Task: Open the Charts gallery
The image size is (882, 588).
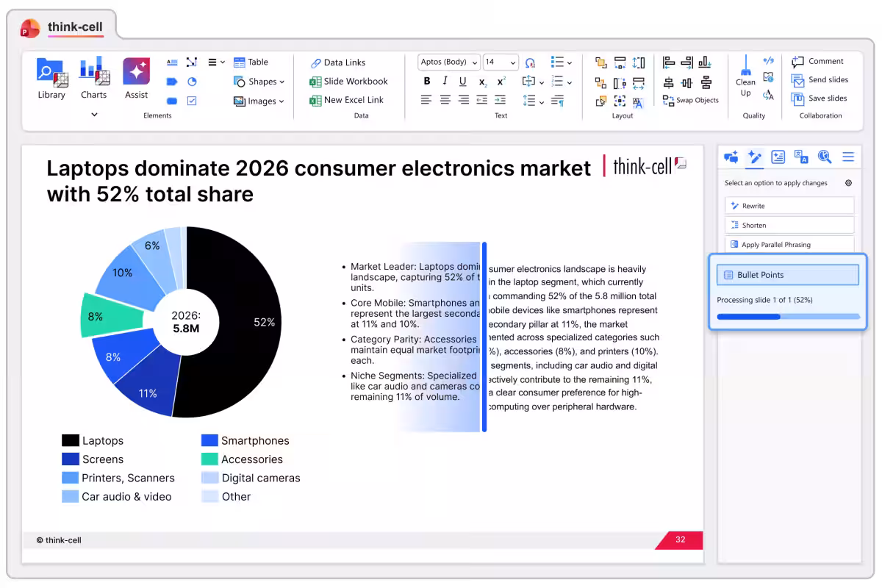Action: pos(94,79)
